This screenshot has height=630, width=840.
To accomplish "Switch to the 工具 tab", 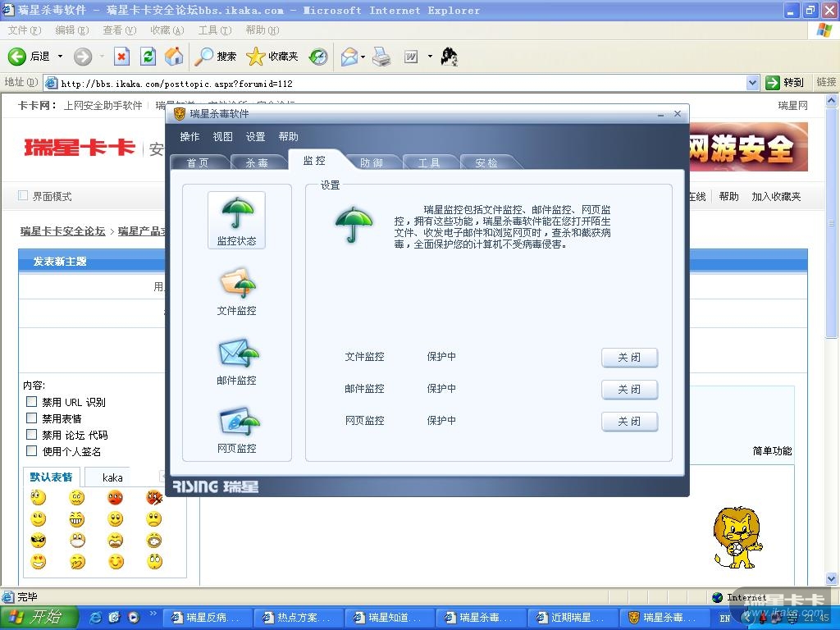I will [429, 162].
